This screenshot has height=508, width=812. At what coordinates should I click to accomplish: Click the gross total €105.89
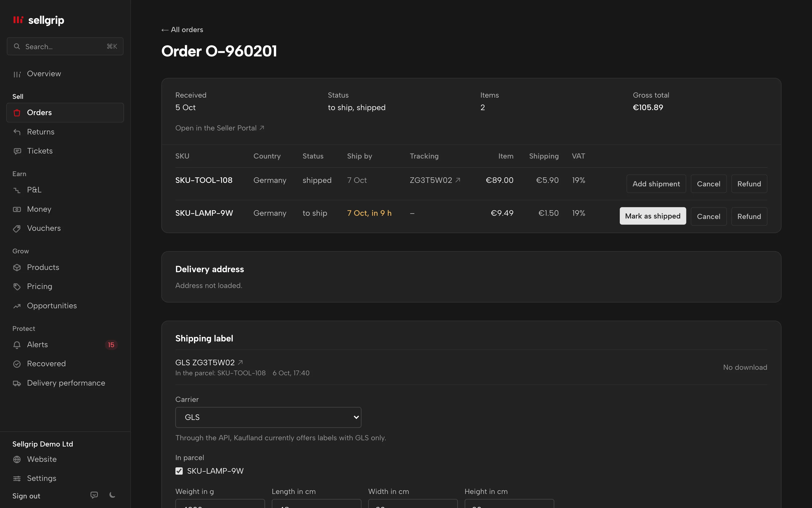click(648, 108)
